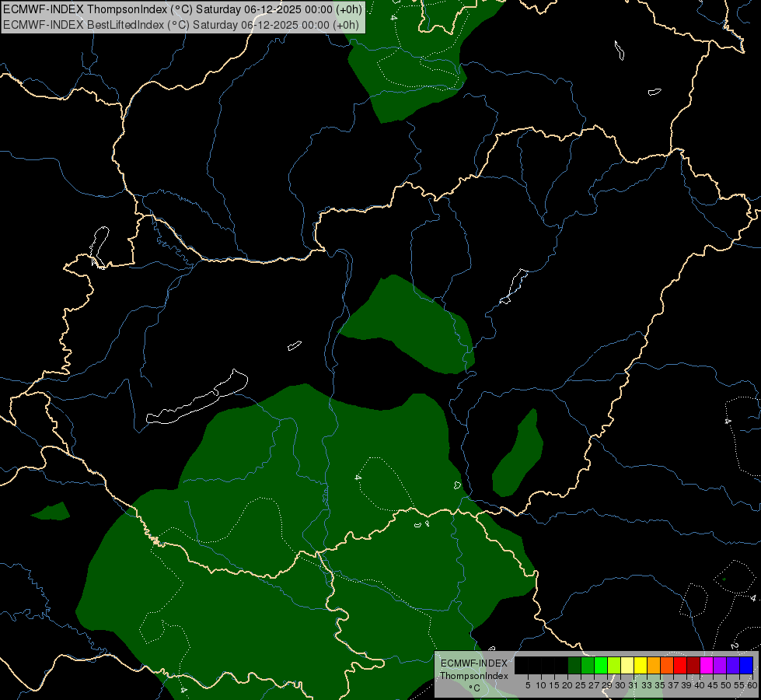This screenshot has height=700, width=761.
Task: Click the BestLiftedIndex title line
Action: point(181,25)
